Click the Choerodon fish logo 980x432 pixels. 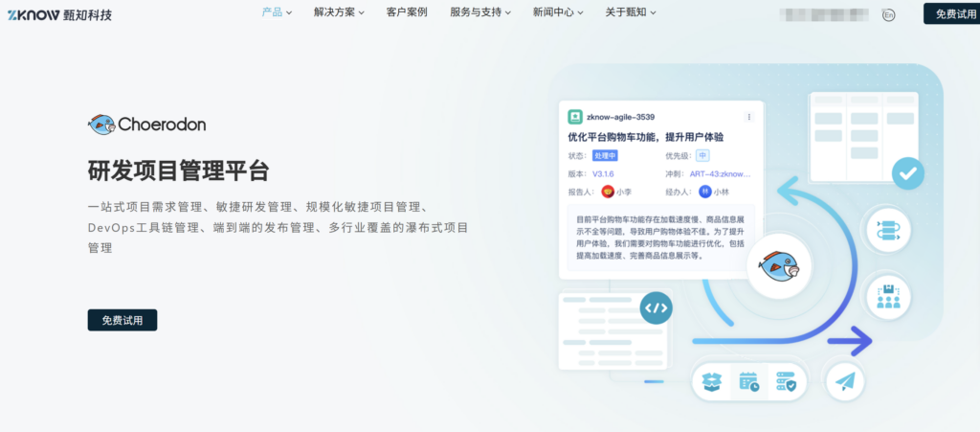point(146,125)
